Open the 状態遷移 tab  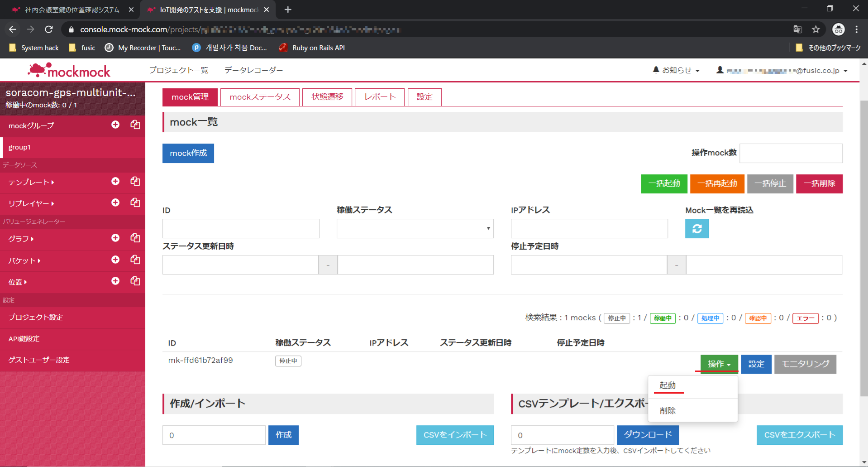[x=327, y=97]
